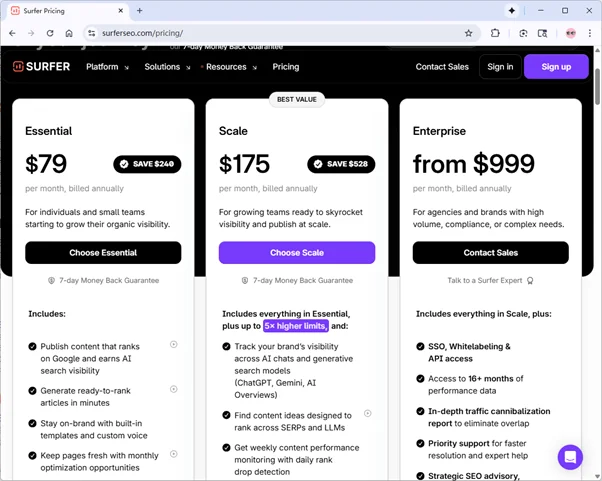Expand info for 'Publish content that ranks'
The height and width of the screenshot is (481, 602).
[x=174, y=344]
